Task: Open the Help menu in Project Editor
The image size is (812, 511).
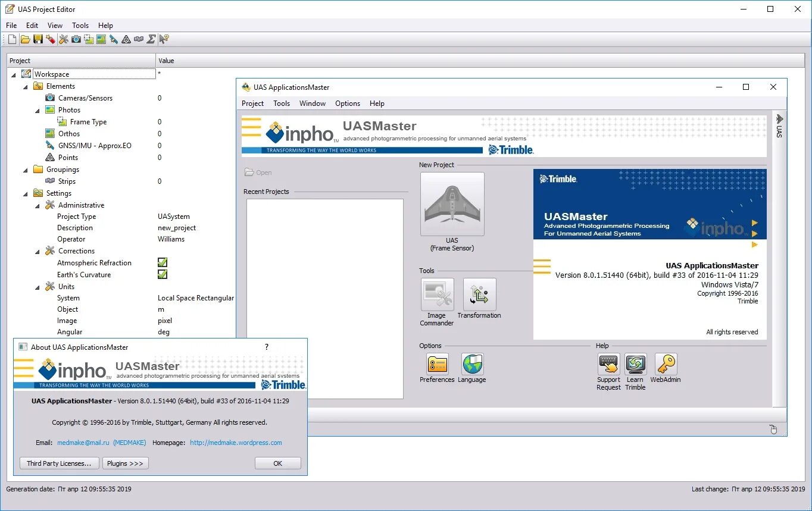Action: [x=105, y=26]
